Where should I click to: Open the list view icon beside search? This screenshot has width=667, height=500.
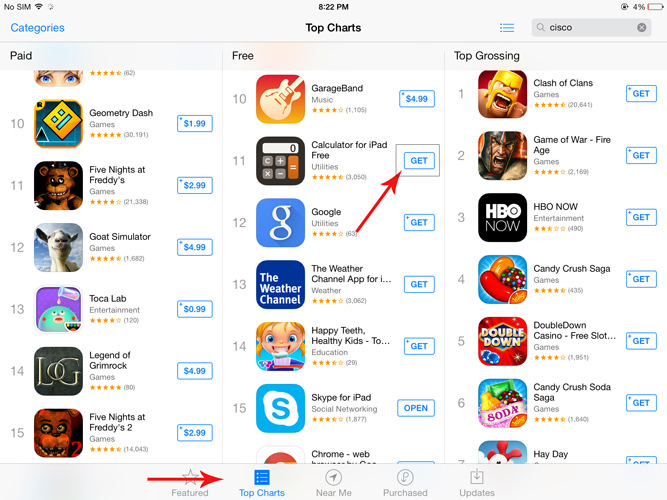[507, 28]
